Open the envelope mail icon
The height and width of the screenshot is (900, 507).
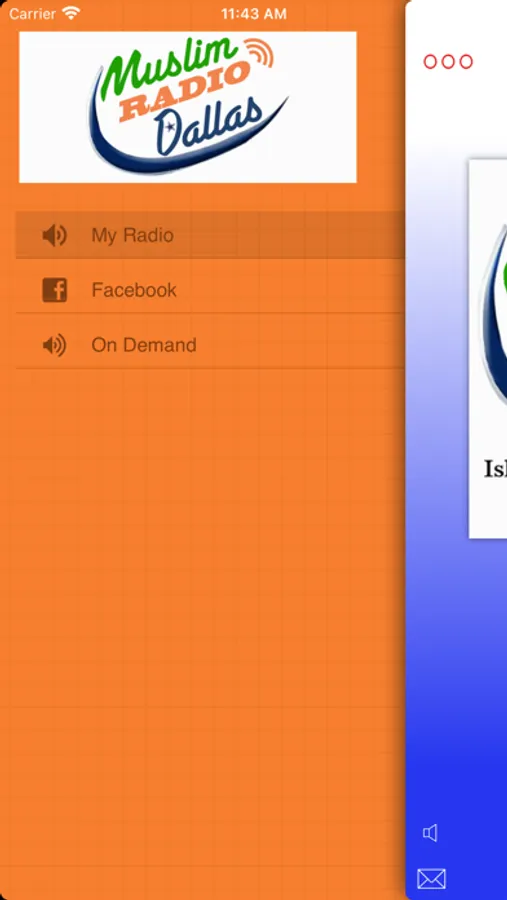pyautogui.click(x=431, y=879)
